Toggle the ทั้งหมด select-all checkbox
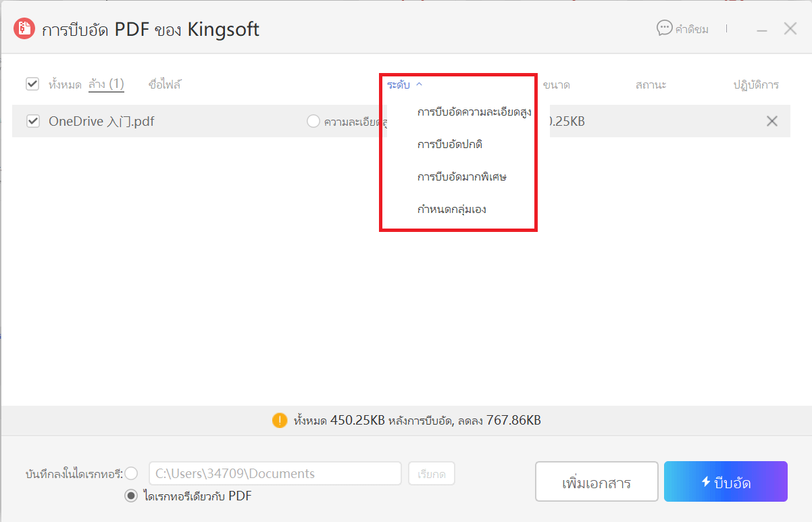The width and height of the screenshot is (812, 522). [x=32, y=85]
